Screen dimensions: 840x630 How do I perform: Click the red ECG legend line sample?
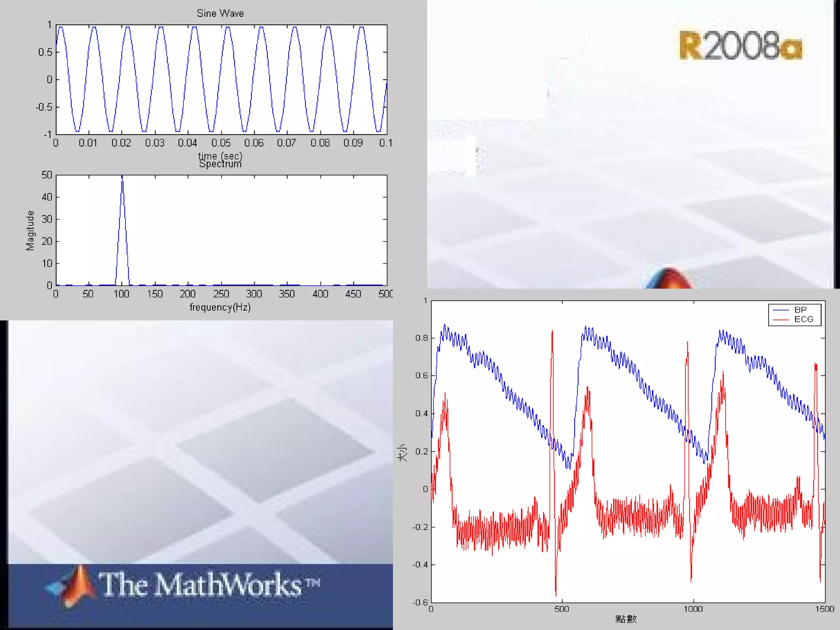[x=781, y=320]
